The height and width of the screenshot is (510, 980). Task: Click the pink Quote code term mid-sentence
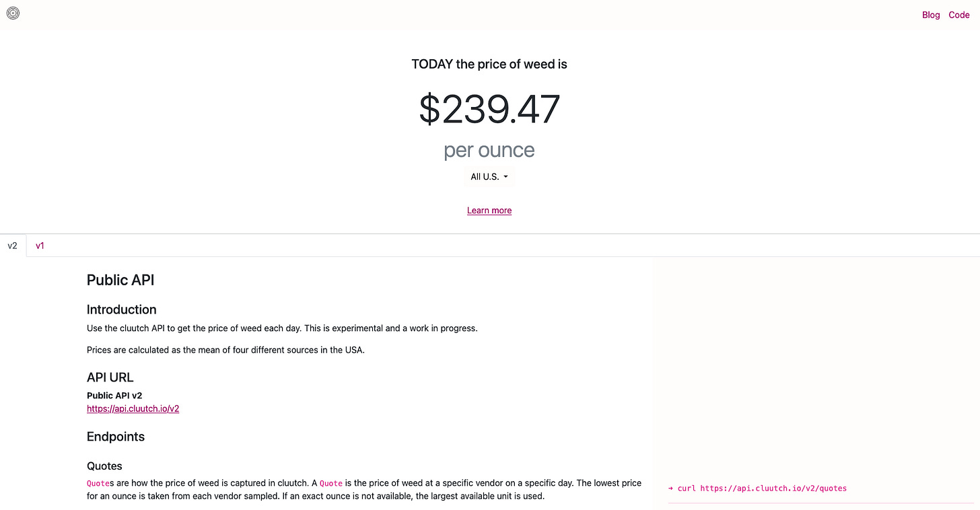coord(330,483)
